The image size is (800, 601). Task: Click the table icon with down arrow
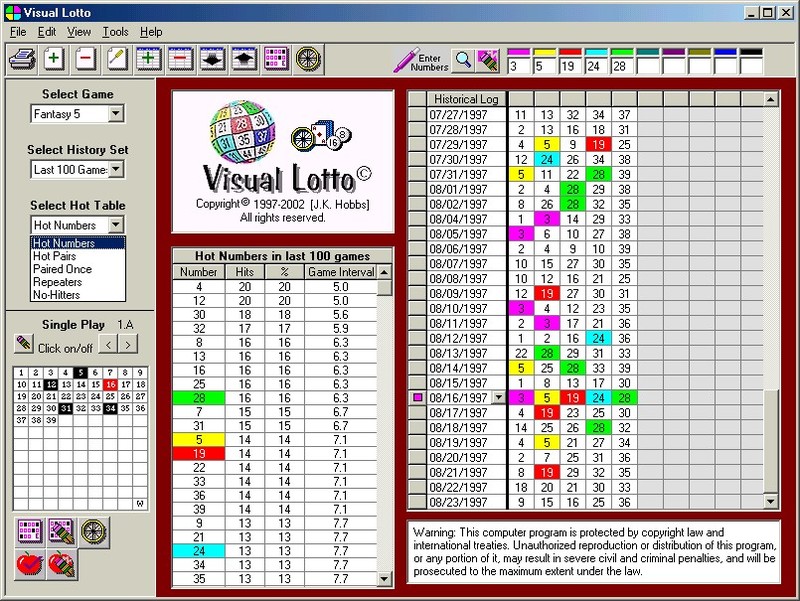(212, 59)
